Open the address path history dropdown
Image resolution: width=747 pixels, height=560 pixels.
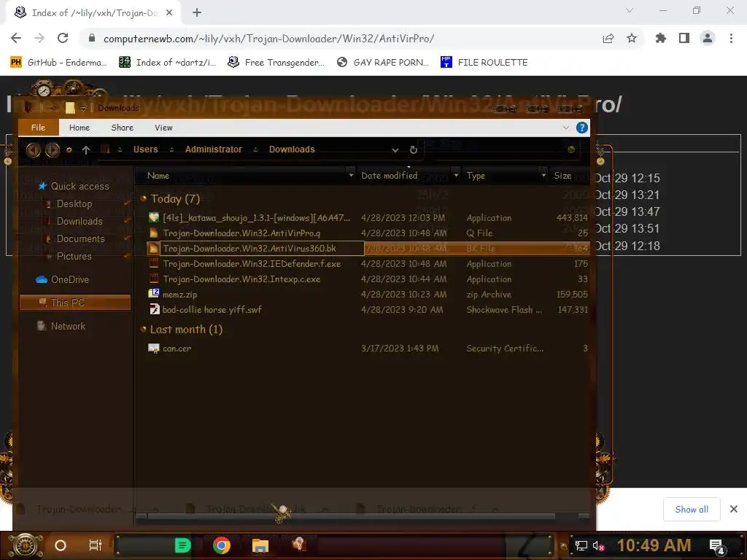(395, 150)
